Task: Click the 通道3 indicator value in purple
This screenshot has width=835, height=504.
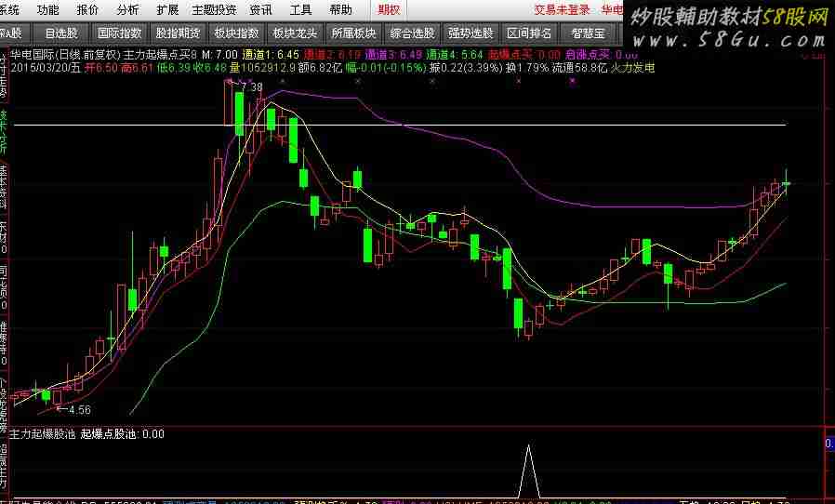Action: pyautogui.click(x=393, y=54)
